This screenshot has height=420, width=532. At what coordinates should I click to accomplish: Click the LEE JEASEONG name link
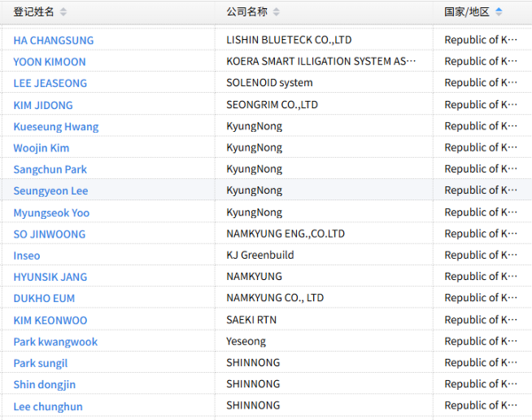point(50,82)
